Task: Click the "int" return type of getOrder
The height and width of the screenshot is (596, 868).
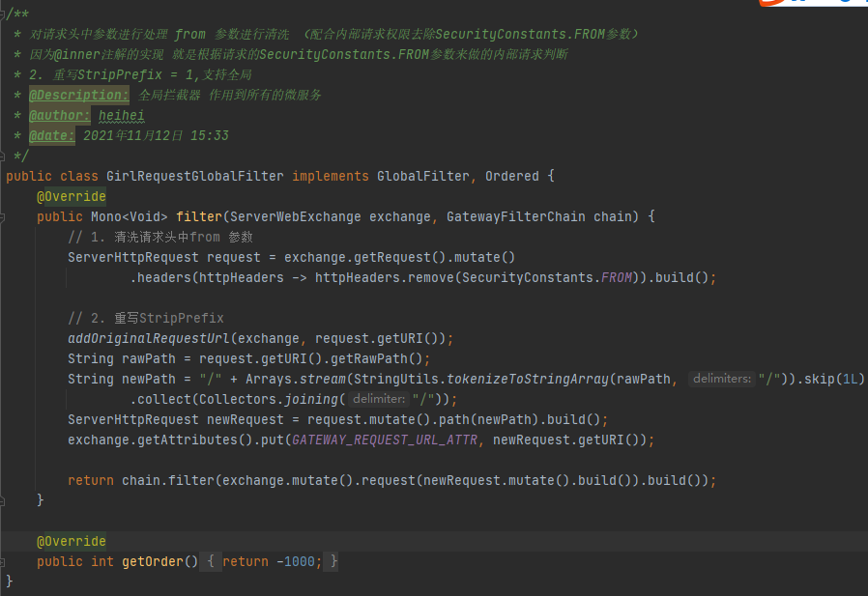Action: 102,561
